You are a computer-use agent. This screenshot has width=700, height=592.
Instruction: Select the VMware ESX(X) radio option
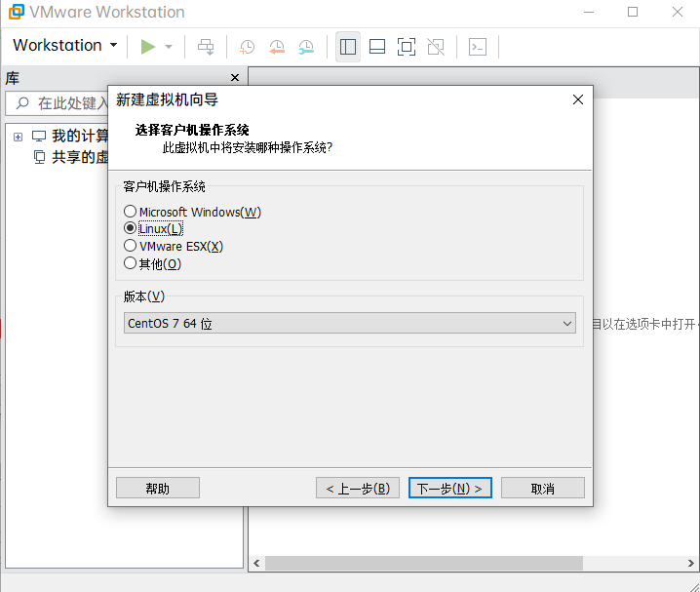click(174, 246)
